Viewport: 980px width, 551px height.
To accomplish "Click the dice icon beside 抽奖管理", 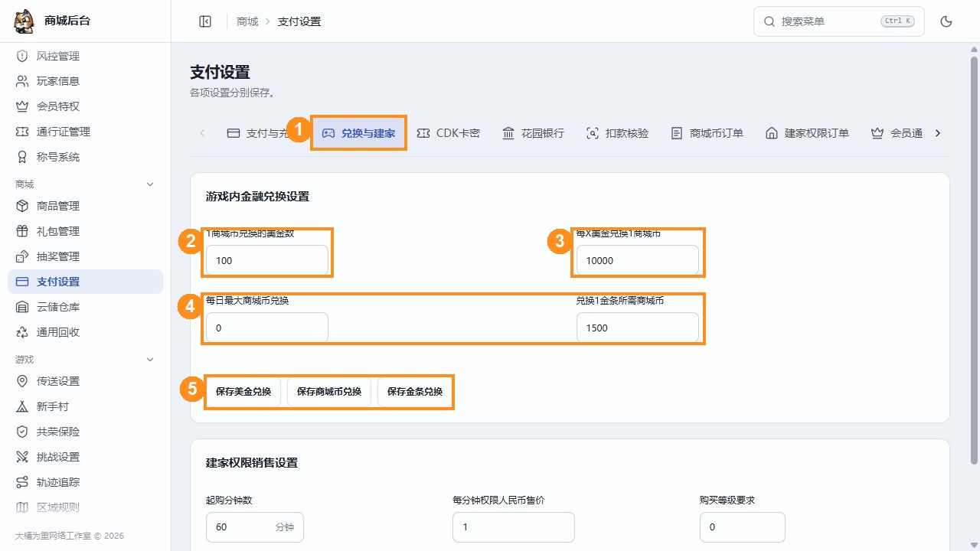I will [22, 256].
